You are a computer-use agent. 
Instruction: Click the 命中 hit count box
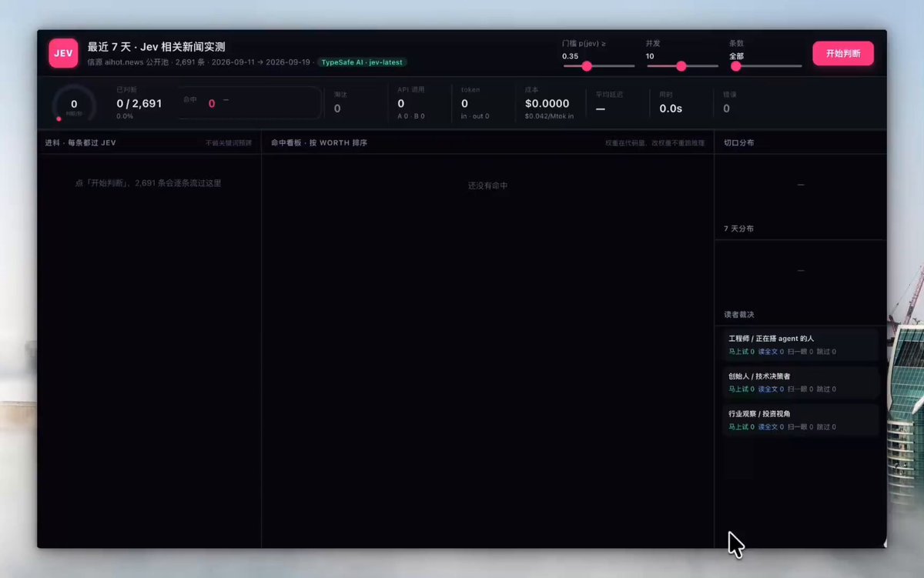[249, 103]
